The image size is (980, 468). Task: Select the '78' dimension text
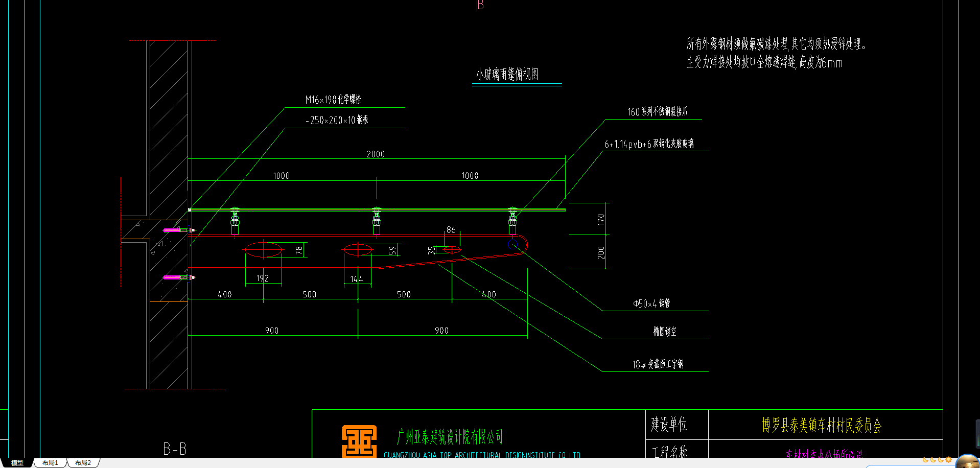point(299,250)
